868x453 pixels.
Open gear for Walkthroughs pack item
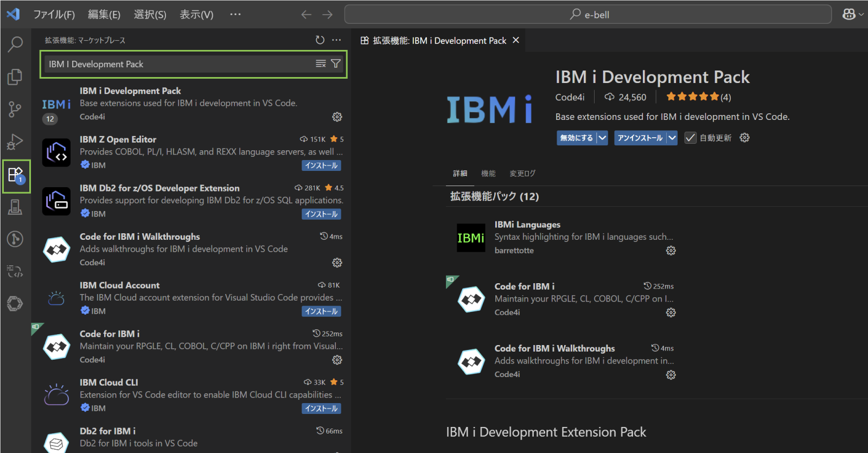tap(671, 375)
